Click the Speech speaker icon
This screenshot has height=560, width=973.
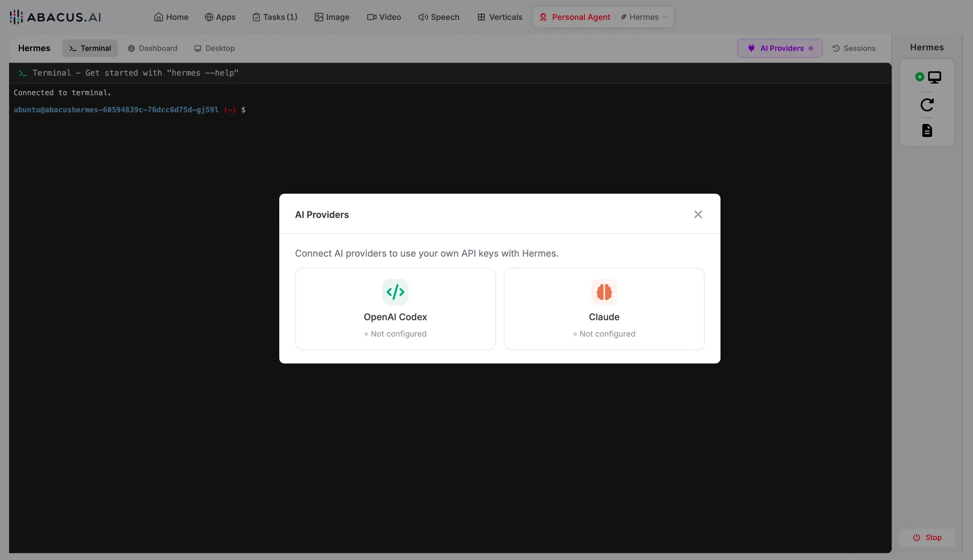pyautogui.click(x=423, y=17)
